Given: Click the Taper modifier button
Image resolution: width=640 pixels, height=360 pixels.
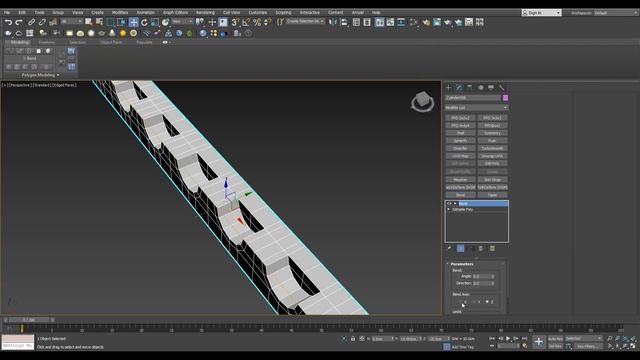Looking at the screenshot, I should [x=492, y=195].
